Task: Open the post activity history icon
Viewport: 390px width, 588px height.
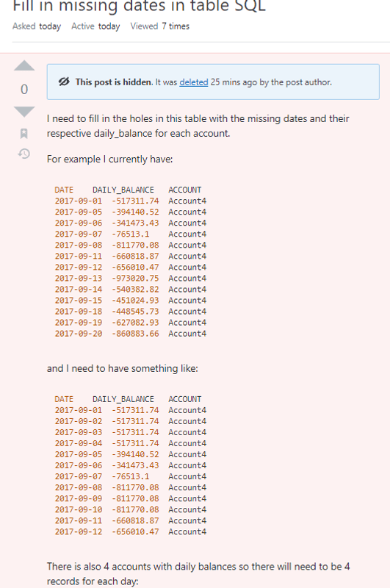Action: [24, 154]
